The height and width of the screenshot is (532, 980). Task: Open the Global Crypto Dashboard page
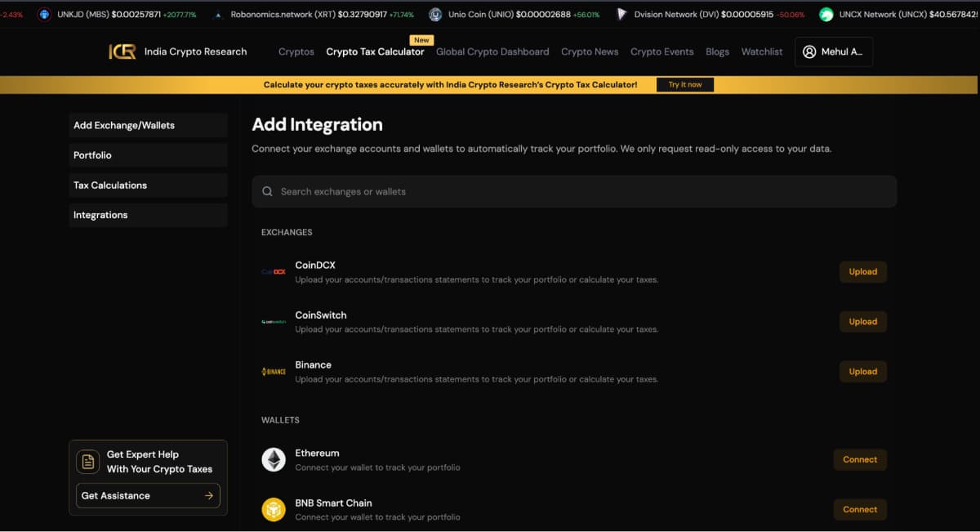coord(492,51)
